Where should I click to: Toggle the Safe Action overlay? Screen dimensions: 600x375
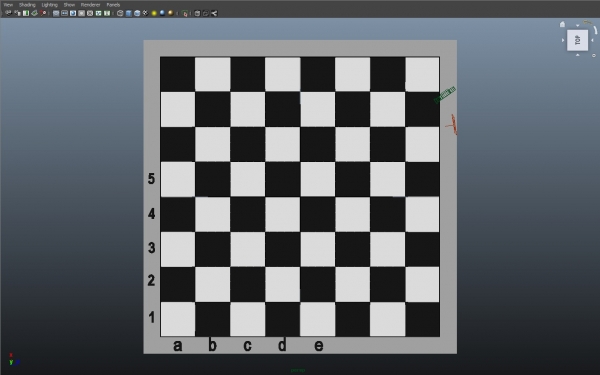[98, 13]
